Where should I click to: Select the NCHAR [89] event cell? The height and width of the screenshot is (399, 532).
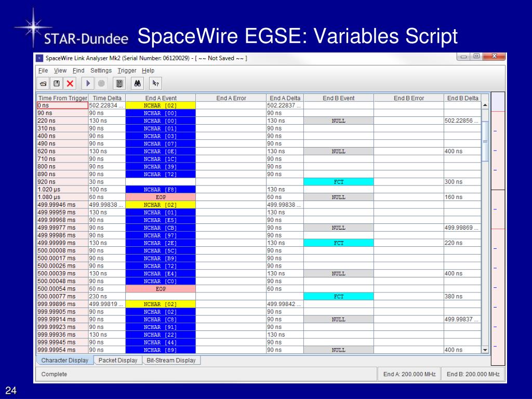[161, 350]
